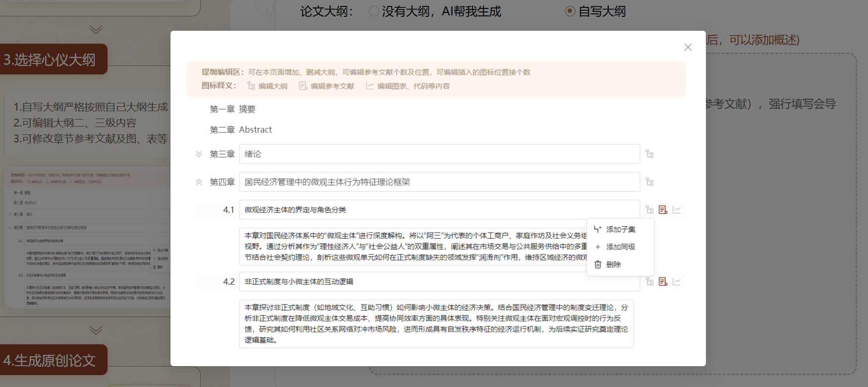Click label 提纲编辑区
Image resolution: width=868 pixels, height=387 pixels.
(x=223, y=72)
